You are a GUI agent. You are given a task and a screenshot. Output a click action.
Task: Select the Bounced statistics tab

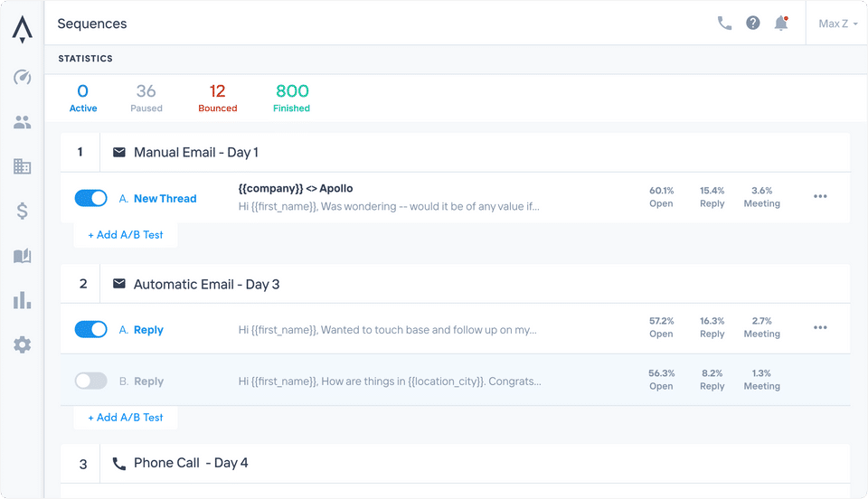pos(217,98)
